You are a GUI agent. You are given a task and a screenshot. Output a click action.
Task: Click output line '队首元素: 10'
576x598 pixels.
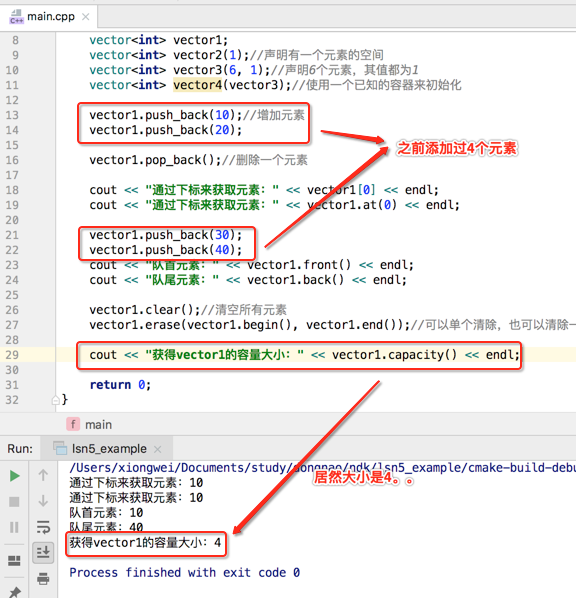coord(106,513)
